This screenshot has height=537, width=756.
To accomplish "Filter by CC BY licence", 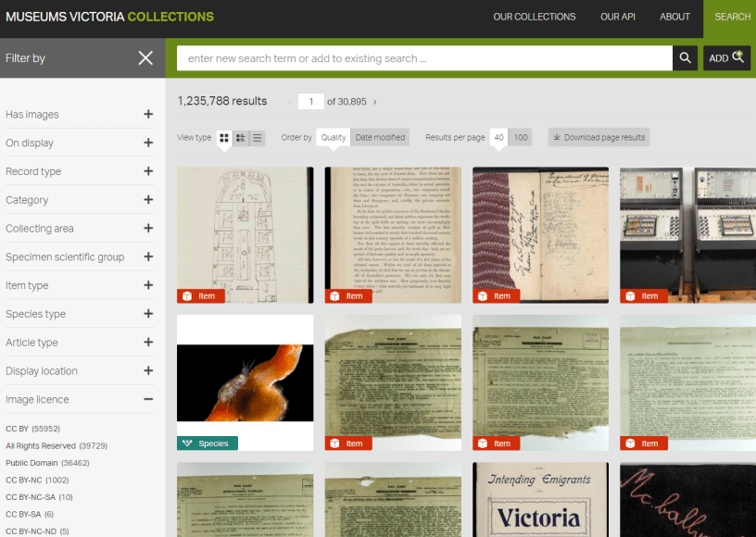I will (x=18, y=429).
